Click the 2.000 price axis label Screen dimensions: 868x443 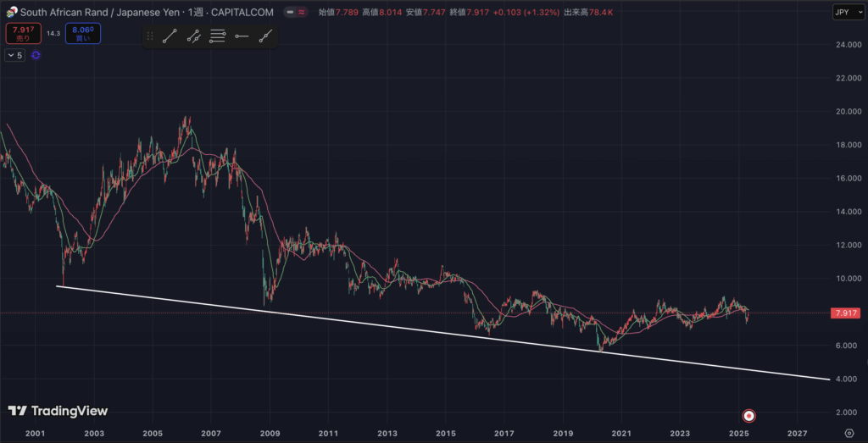[x=848, y=412]
